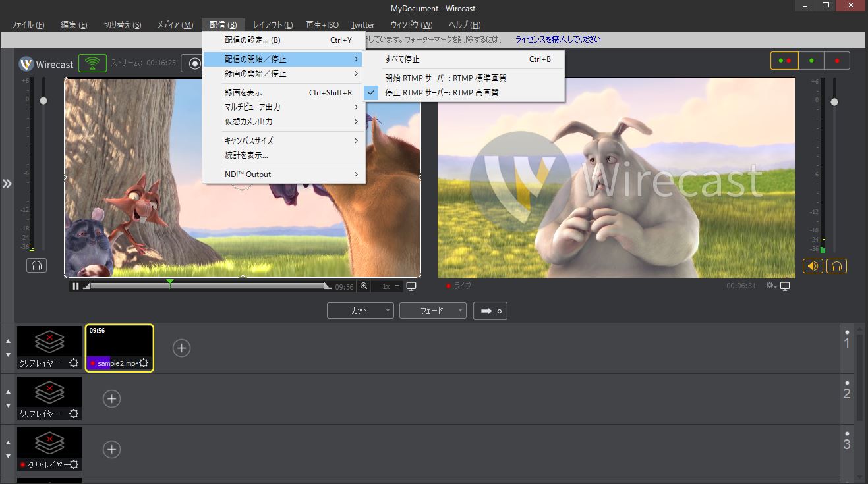
Task: Move layer 3 up with the arrow
Action: 9,443
